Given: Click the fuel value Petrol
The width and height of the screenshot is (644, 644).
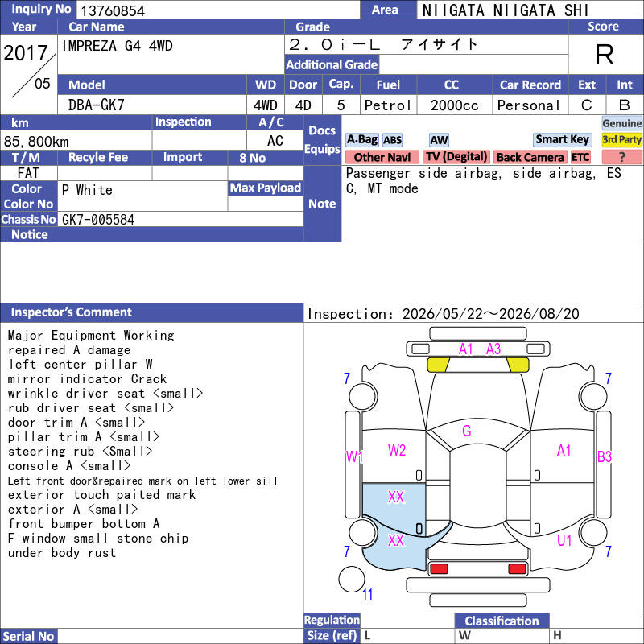Looking at the screenshot, I should [x=388, y=105].
